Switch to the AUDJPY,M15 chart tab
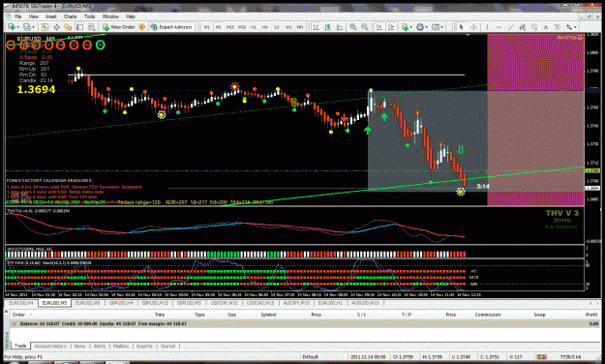Image resolution: width=605 pixels, height=364 pixels. [296, 303]
